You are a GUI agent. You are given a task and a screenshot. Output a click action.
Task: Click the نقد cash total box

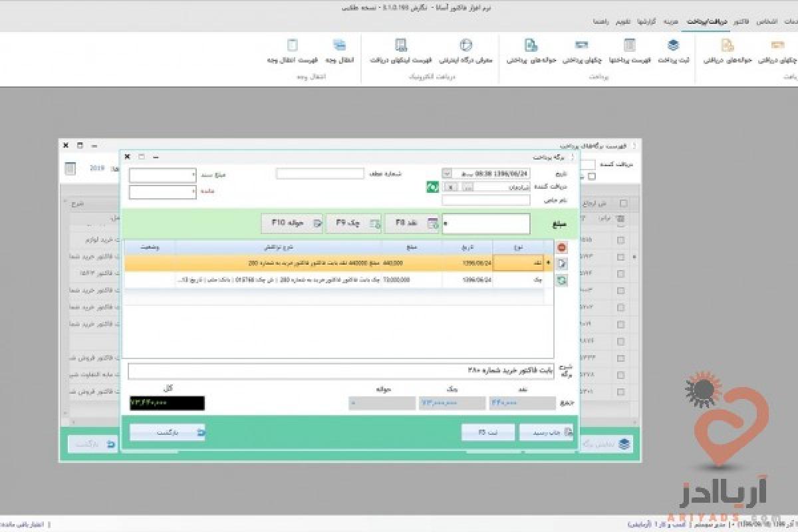[523, 403]
